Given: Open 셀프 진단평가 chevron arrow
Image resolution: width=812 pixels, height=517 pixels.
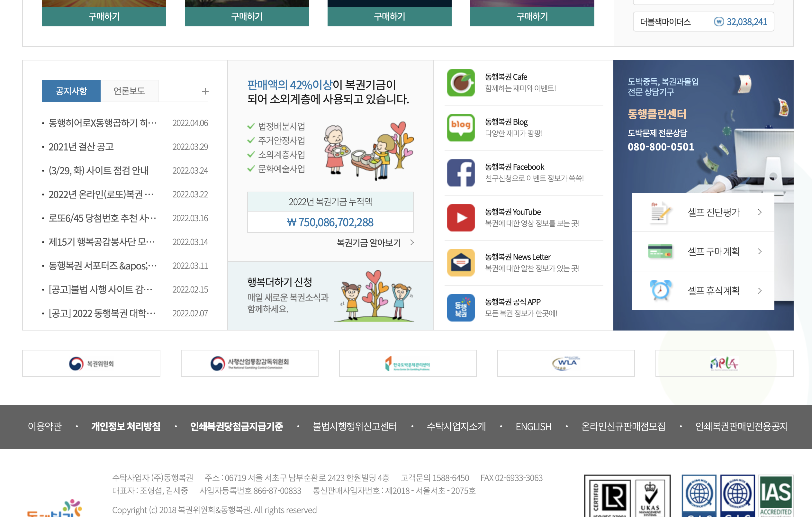Looking at the screenshot, I should click(759, 212).
